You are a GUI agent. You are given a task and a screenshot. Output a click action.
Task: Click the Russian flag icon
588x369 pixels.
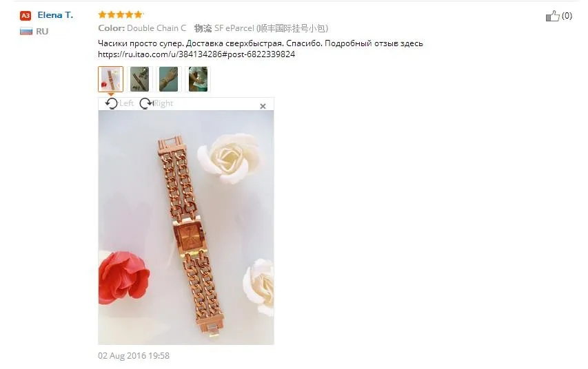(26, 31)
